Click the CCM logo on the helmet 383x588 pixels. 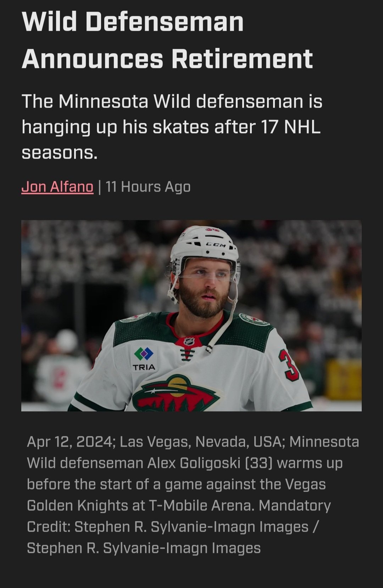coord(216,245)
